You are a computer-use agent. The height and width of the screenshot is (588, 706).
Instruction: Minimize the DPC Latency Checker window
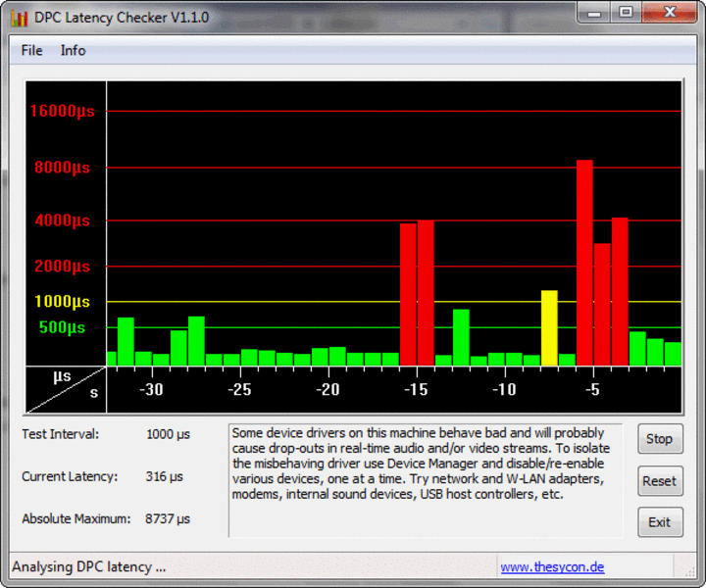tap(594, 13)
